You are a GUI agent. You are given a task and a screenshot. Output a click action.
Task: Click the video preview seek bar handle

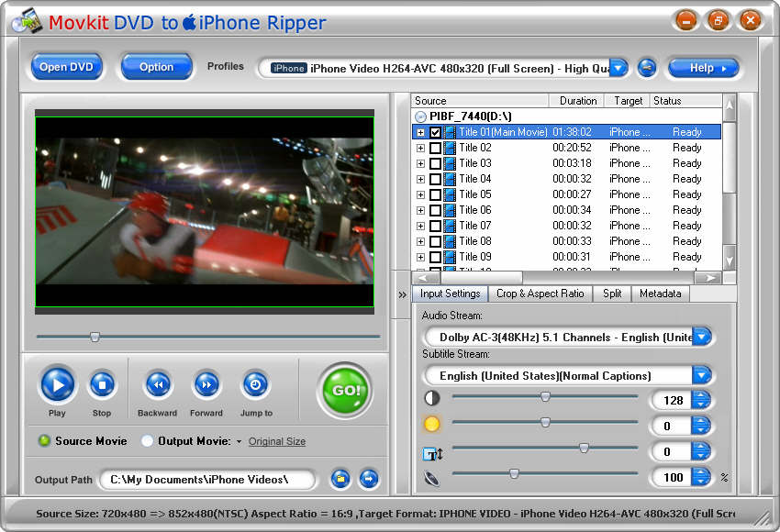coord(95,338)
